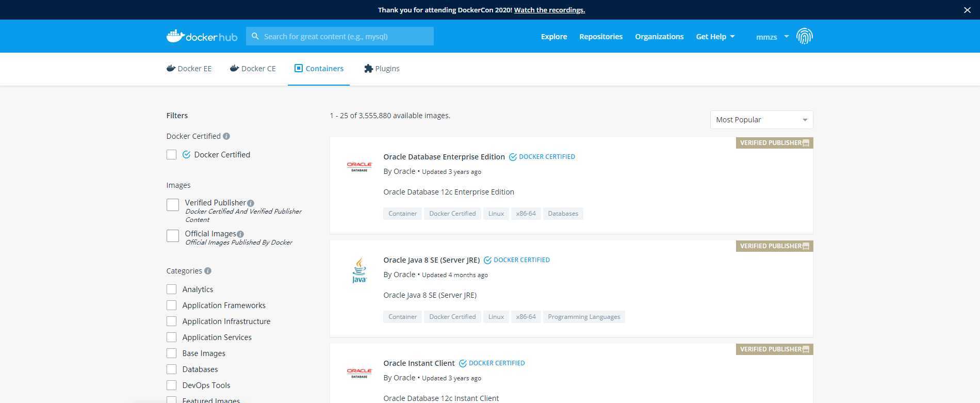Open Oracle Database Enterprise Edition title
Image resolution: width=980 pixels, height=403 pixels.
point(444,157)
